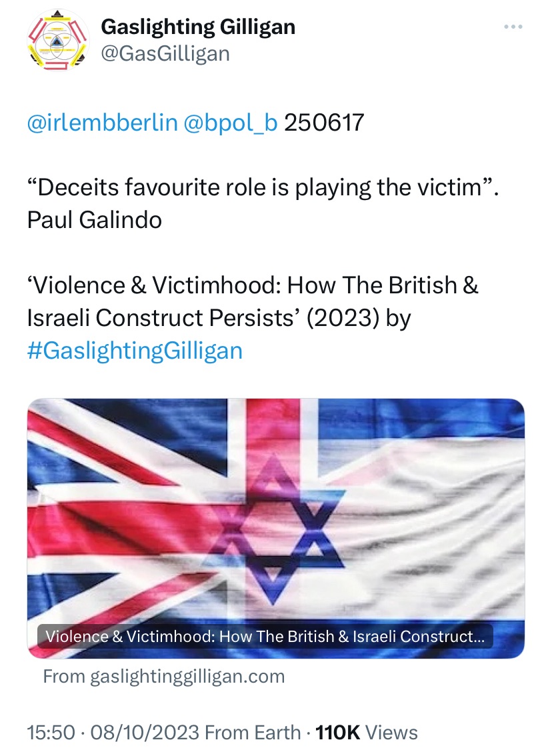552x756 pixels.
Task: Open the #GaslightingGilligan hashtag
Action: 135,351
